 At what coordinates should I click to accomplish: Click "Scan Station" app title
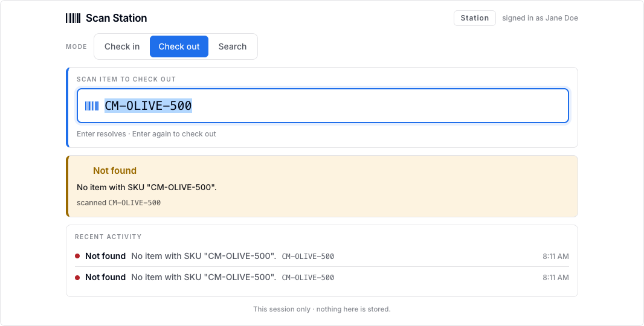pos(116,18)
